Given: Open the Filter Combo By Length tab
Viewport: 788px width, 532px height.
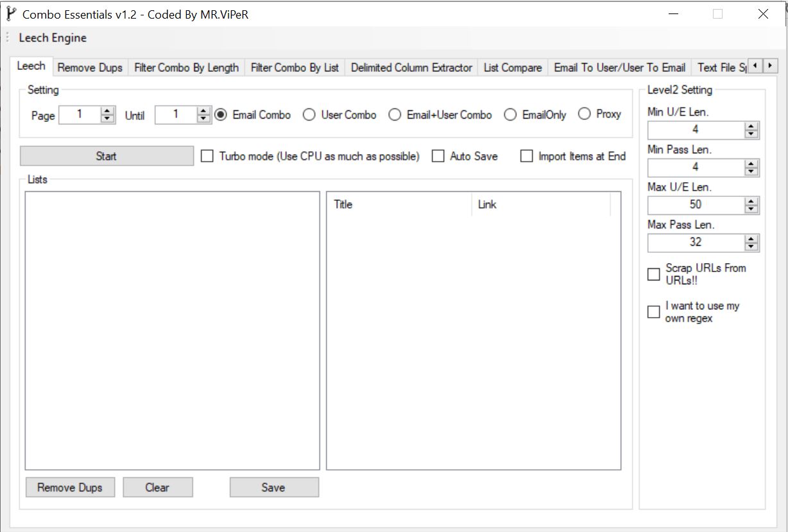Looking at the screenshot, I should [x=186, y=67].
